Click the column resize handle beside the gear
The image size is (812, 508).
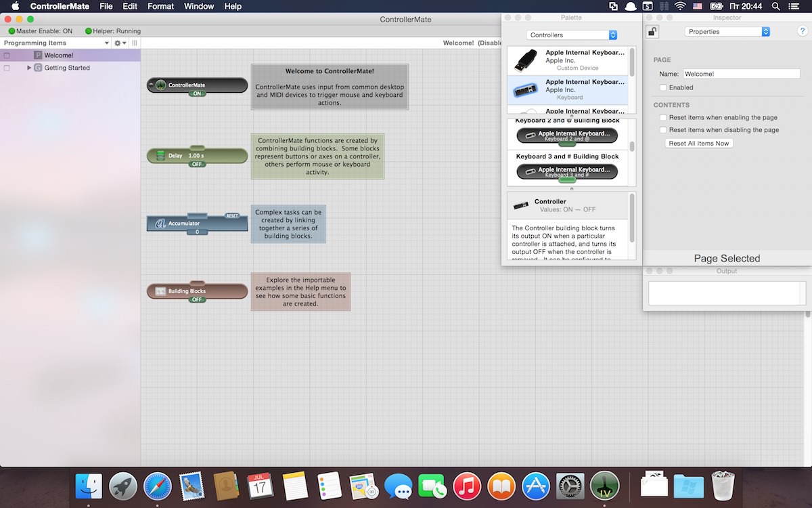[135, 43]
